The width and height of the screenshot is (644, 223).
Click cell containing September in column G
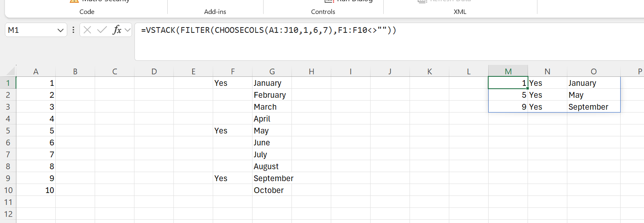272,178
